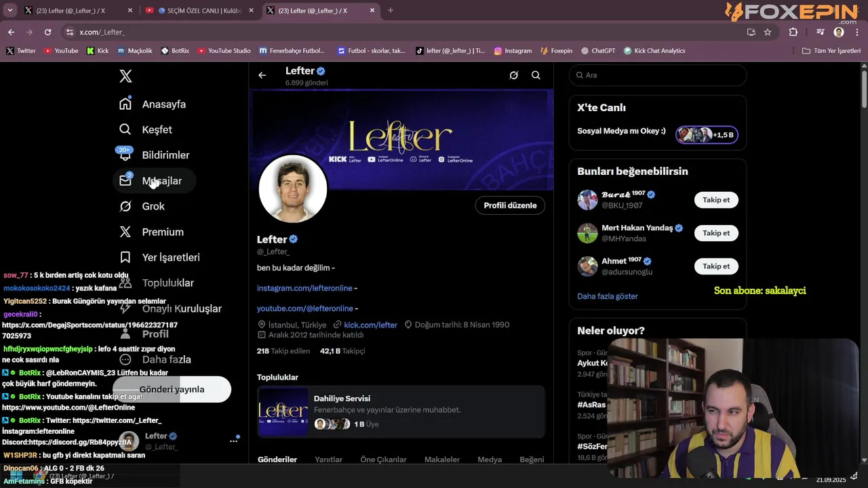Open the ChatGPT bookmark
The width and height of the screenshot is (868, 488).
[597, 51]
